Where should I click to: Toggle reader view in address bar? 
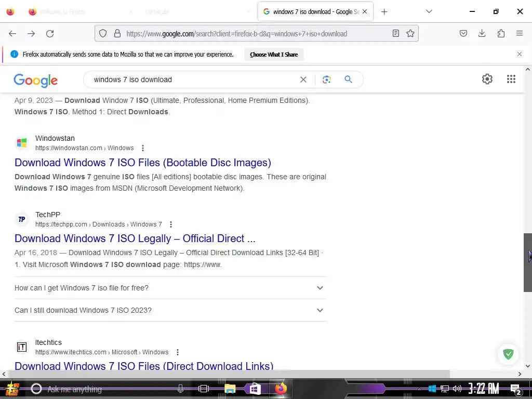coord(395,34)
